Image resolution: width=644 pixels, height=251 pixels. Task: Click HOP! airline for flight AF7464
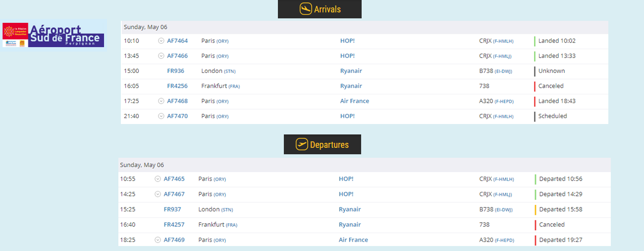pos(347,41)
